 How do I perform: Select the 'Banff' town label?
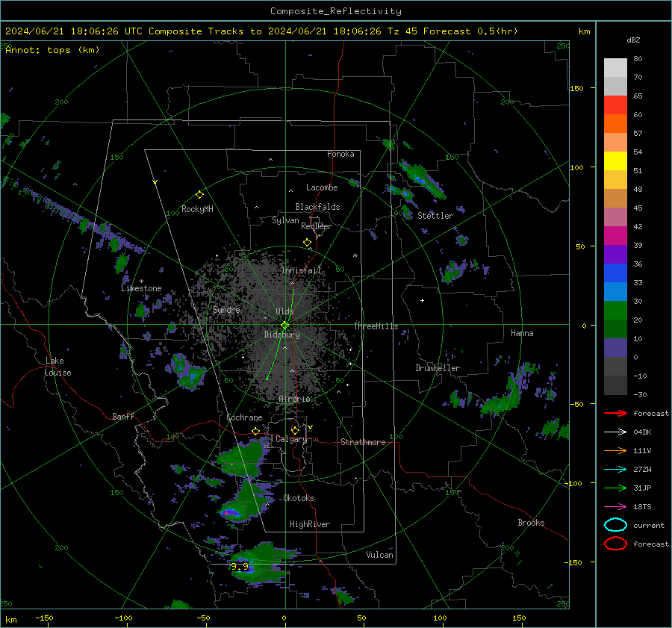tap(123, 416)
